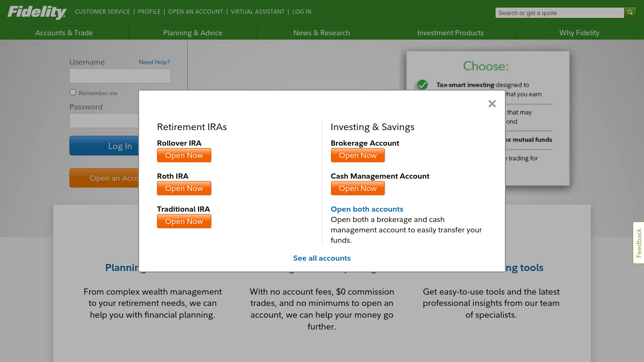Click the Log In header link

(x=302, y=12)
